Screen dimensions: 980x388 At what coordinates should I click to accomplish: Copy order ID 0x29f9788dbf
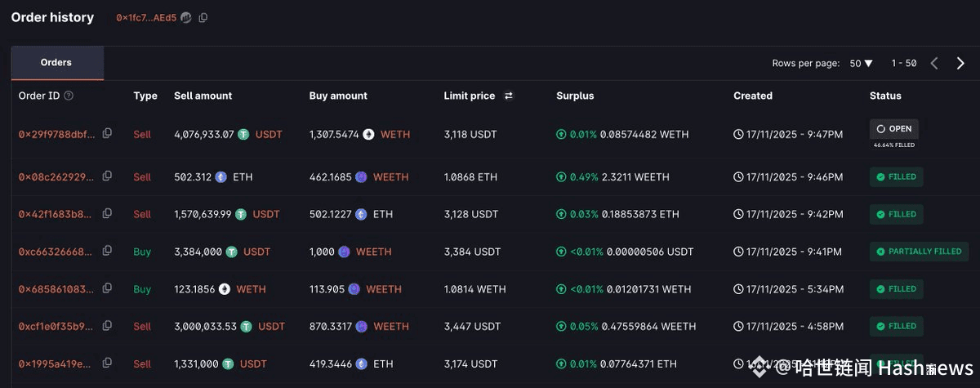coord(107,133)
